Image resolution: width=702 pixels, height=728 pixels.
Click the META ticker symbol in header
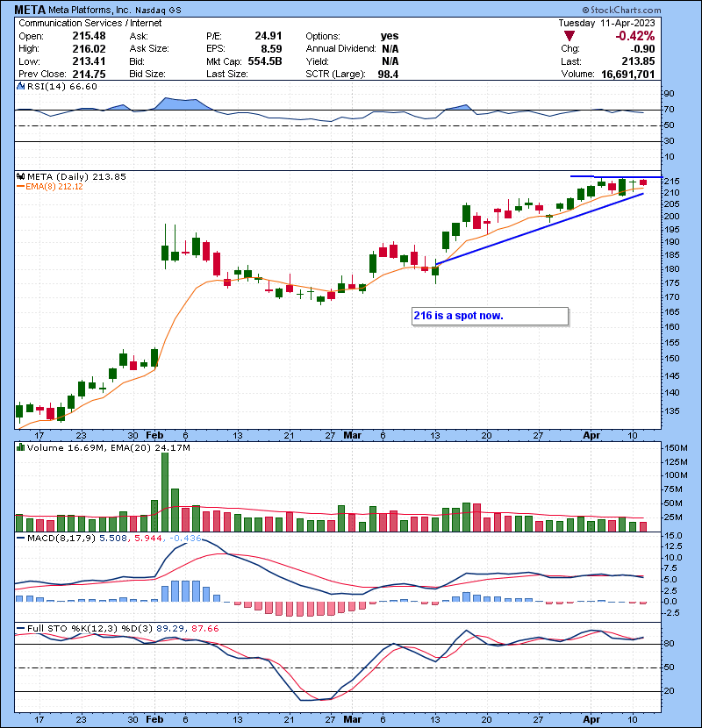coord(30,10)
